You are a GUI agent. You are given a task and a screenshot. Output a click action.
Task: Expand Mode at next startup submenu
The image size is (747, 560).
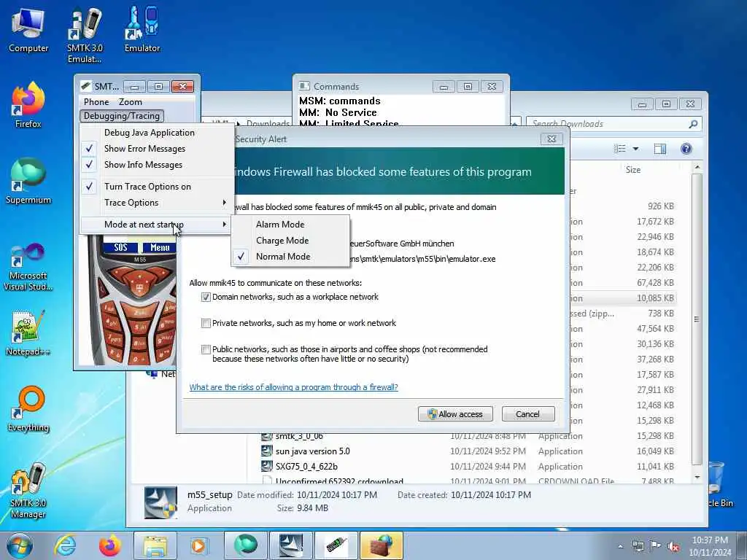(x=156, y=225)
